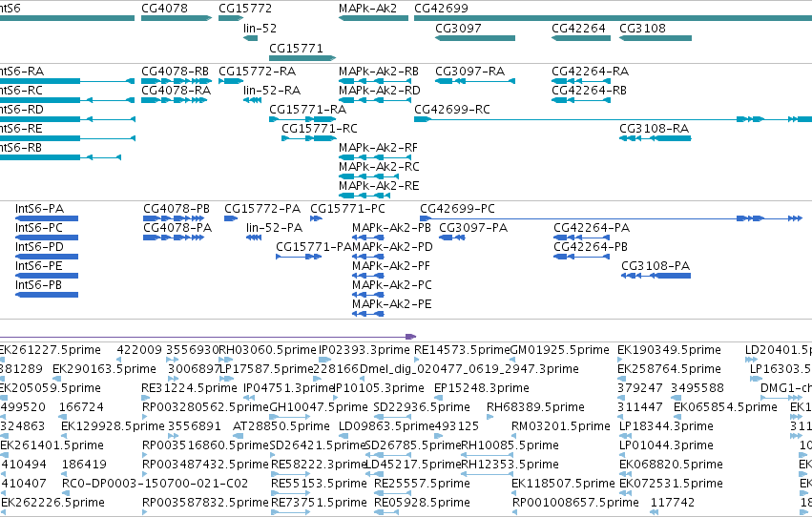
Task: Click transcript CG15772-RA
Action: click(257, 72)
